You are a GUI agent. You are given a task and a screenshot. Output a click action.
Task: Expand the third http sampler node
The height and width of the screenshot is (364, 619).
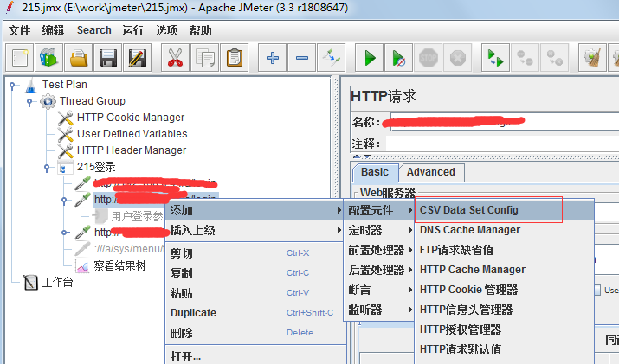64,233
